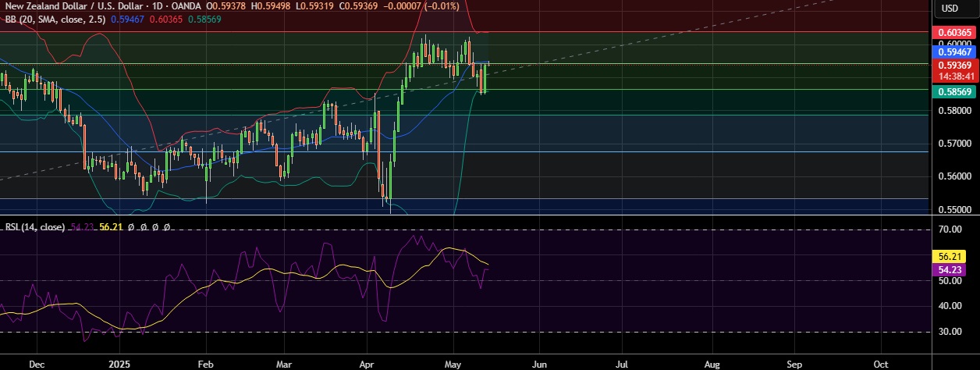The height and width of the screenshot is (370, 980).
Task: Click the Sep label on time axis
Action: (794, 364)
